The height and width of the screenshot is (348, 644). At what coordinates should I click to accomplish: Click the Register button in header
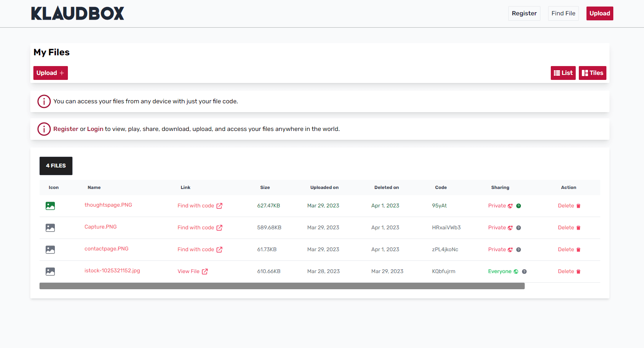click(x=524, y=13)
